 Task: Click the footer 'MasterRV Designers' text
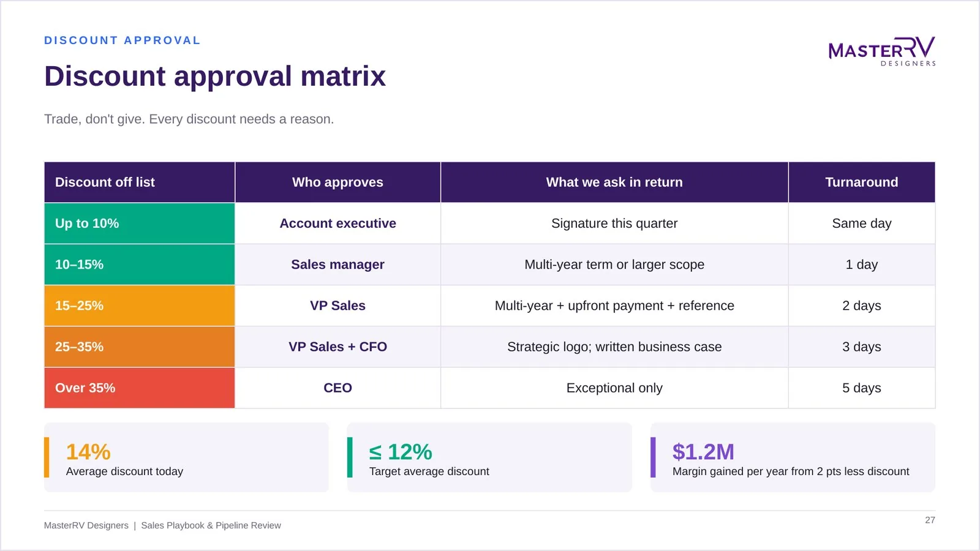pos(86,525)
